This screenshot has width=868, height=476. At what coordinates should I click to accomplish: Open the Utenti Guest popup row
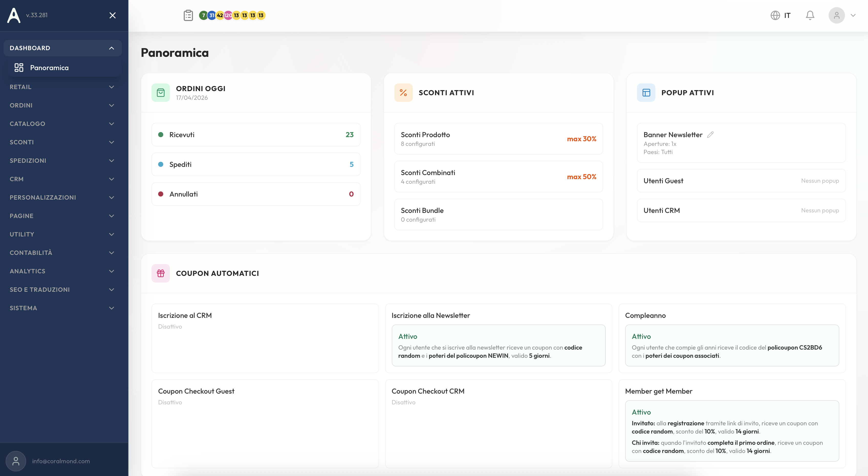741,181
